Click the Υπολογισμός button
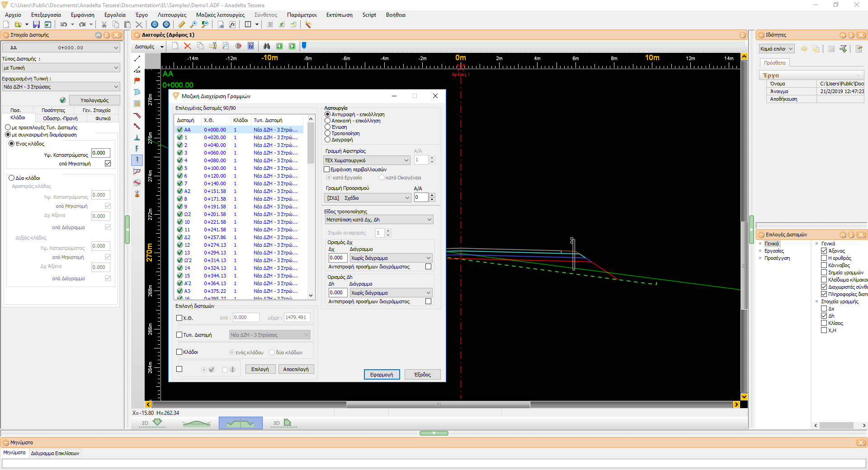The image size is (868, 470). tap(94, 100)
